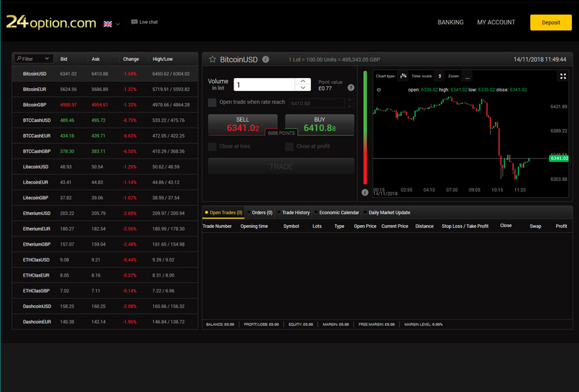This screenshot has width=579, height=392.
Task: Open the Time scale 5 selector
Action: (439, 76)
